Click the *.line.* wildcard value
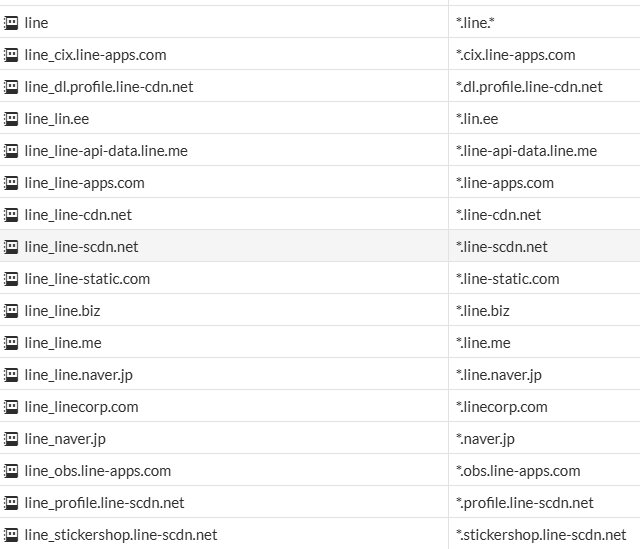 475,23
